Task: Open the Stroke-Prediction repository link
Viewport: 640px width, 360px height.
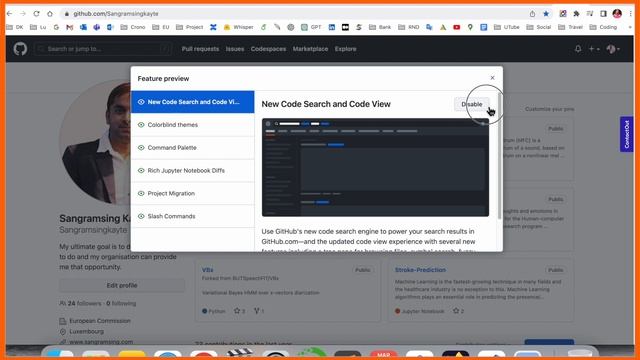Action: point(420,270)
